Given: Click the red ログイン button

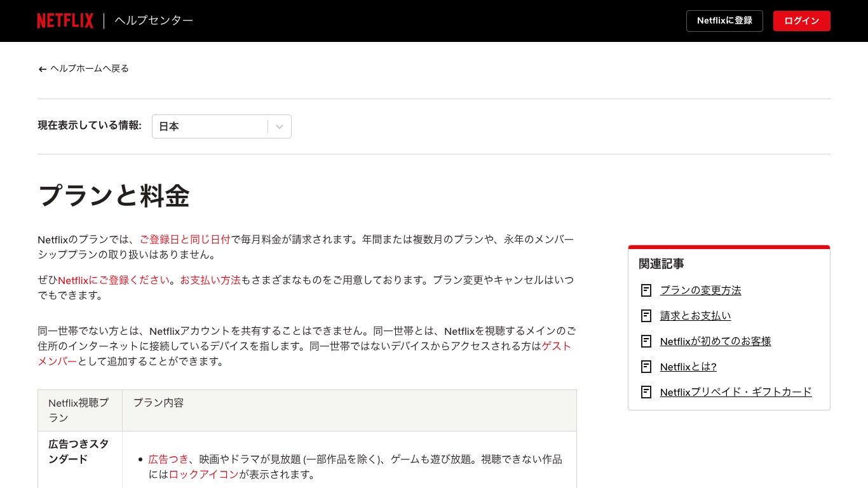Looking at the screenshot, I should [802, 21].
